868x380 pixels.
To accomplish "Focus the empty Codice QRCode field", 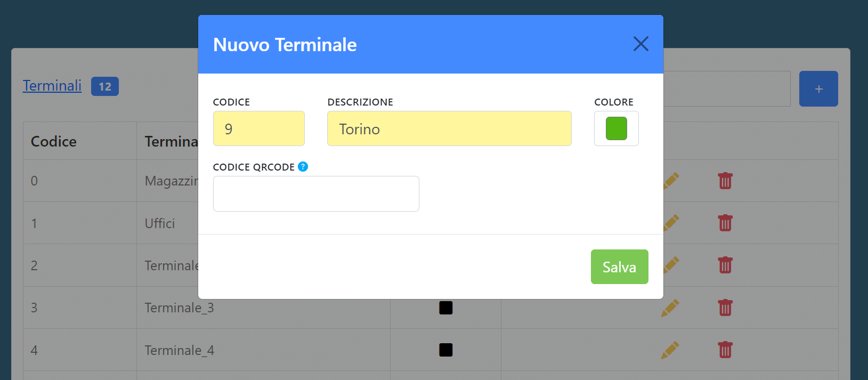I will (315, 193).
